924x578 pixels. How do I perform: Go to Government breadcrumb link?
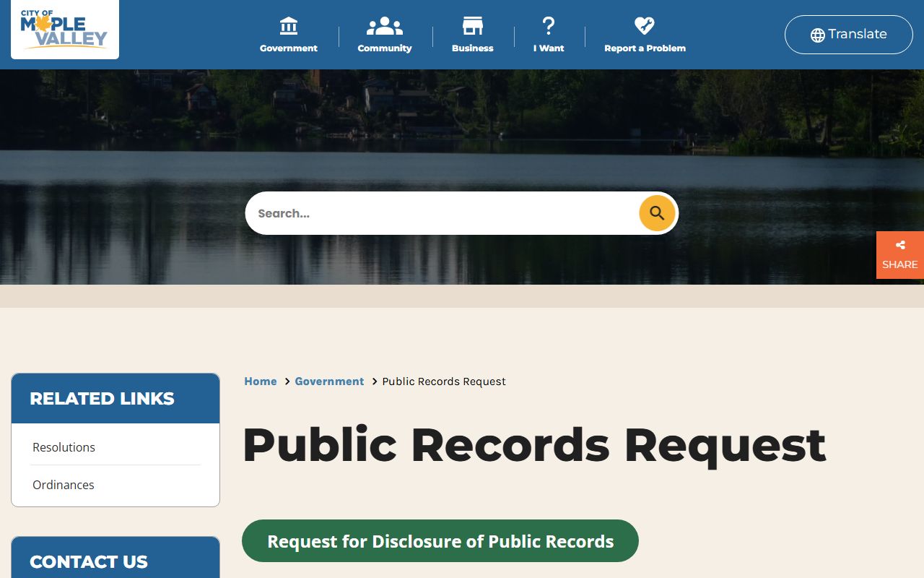(x=329, y=381)
